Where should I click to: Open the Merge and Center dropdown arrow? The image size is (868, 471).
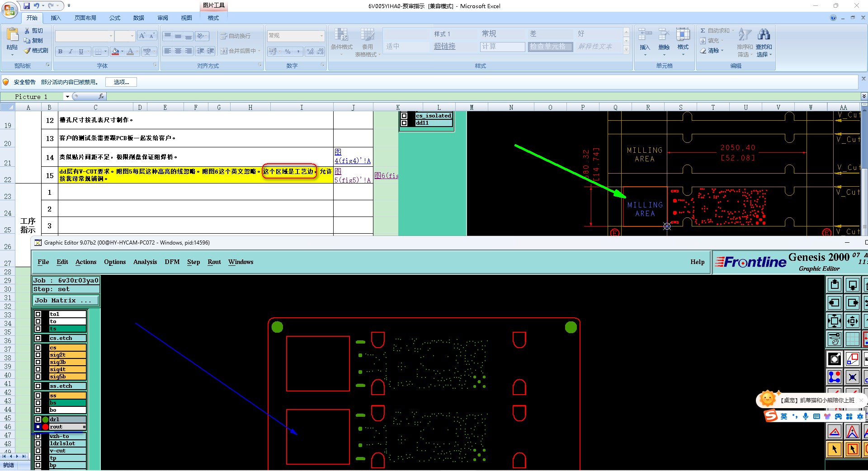point(259,51)
